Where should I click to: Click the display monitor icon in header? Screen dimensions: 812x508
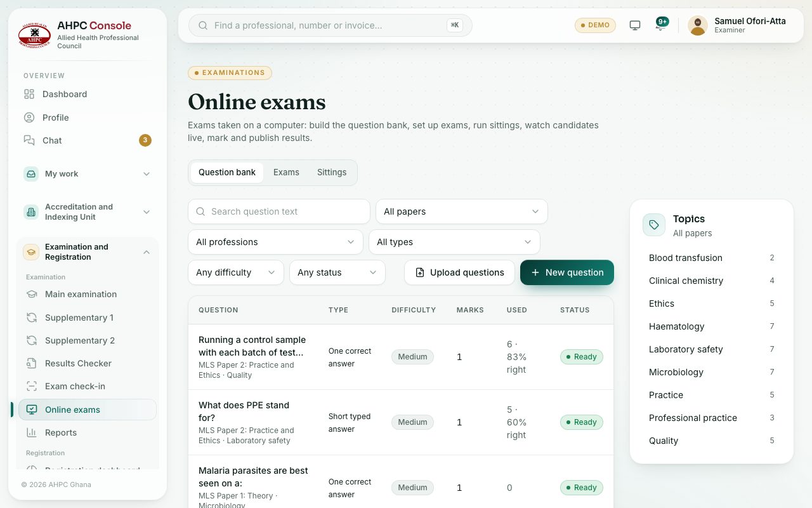(x=635, y=25)
